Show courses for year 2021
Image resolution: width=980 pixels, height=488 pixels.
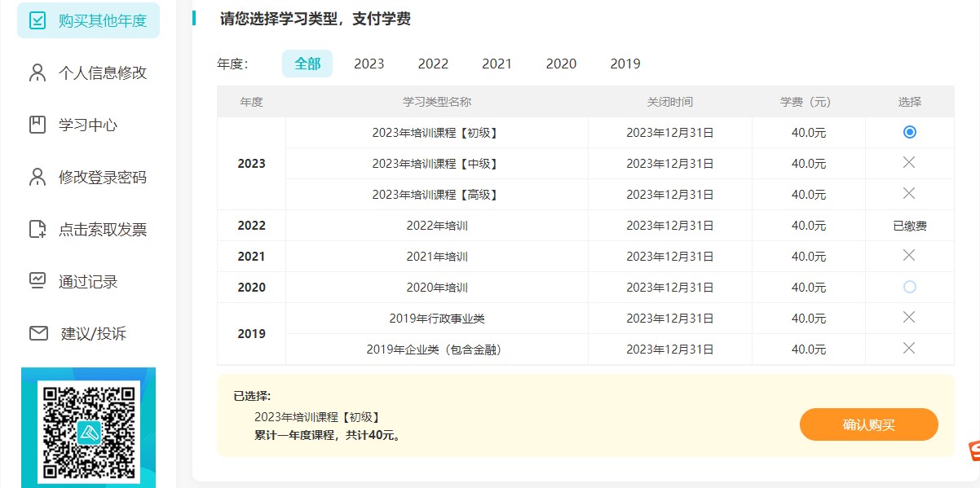pos(497,64)
